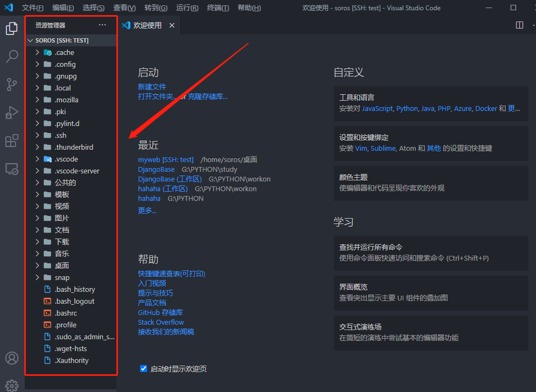Open recent DjangoBase (工作区) link

click(170, 179)
